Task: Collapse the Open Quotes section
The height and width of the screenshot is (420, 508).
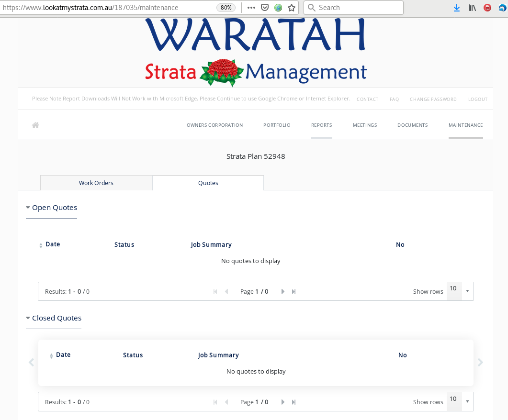Action: tap(52, 208)
